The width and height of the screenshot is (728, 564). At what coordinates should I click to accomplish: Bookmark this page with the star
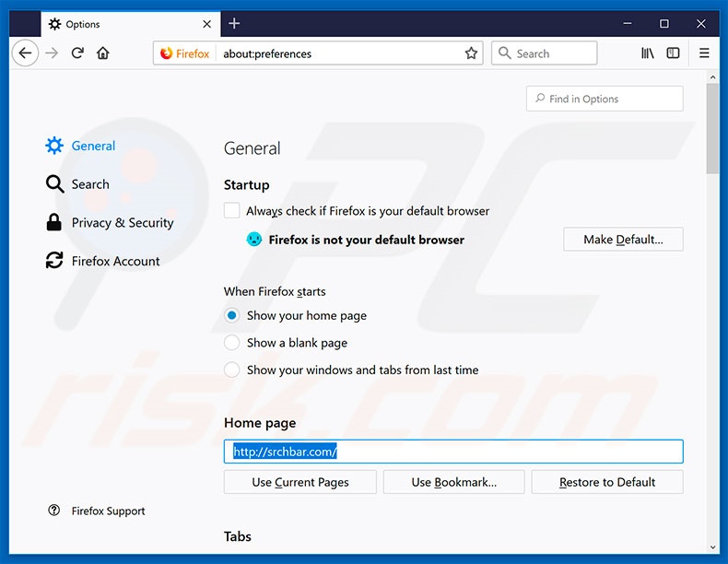pos(471,53)
